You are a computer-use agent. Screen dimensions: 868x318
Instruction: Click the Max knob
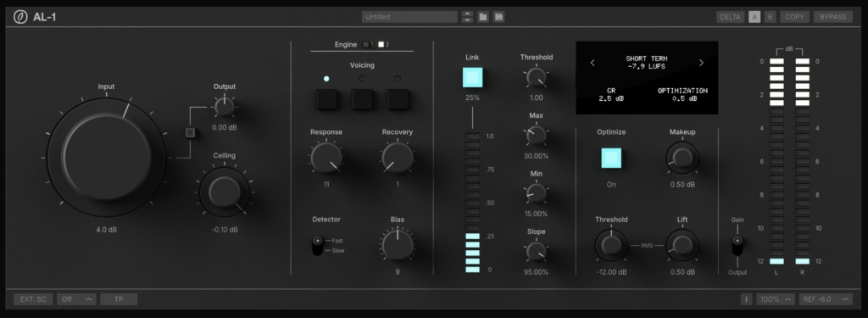[536, 135]
